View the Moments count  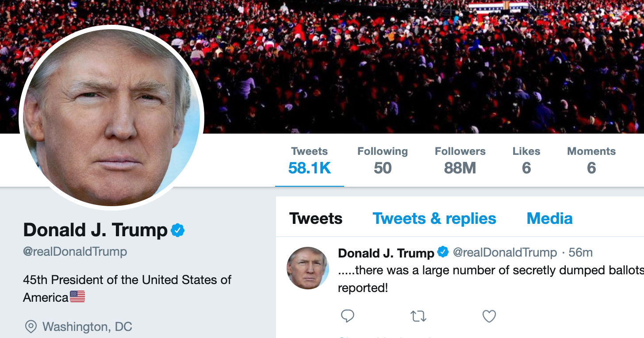[591, 161]
